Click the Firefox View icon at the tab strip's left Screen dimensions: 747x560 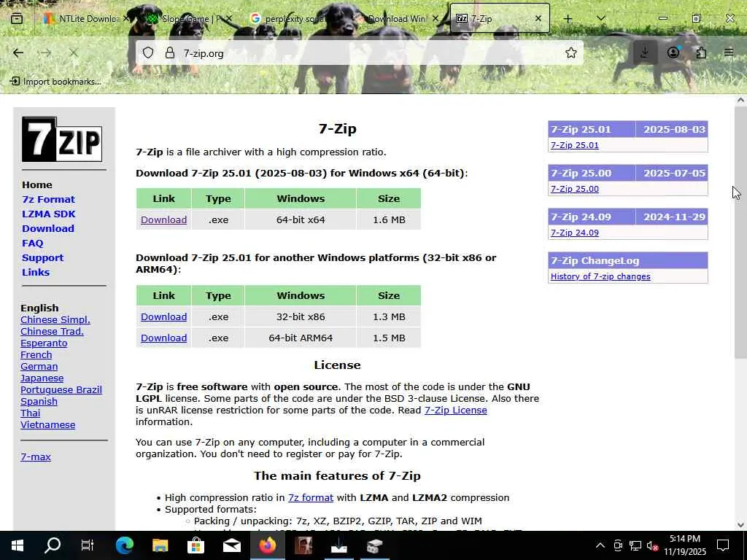click(x=17, y=19)
